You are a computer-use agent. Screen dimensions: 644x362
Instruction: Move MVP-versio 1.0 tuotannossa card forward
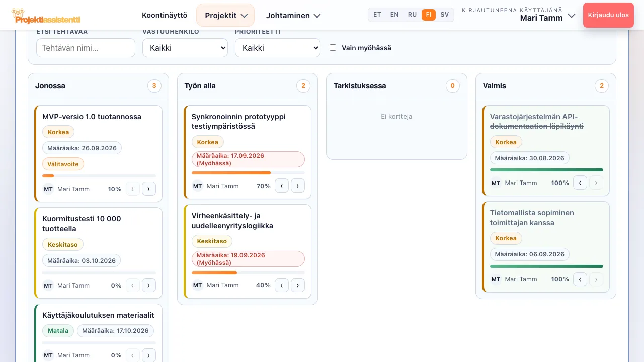[x=149, y=189]
